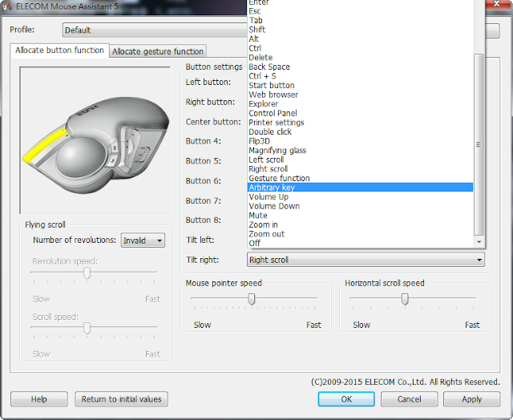
Task: Click Return to initial values
Action: pyautogui.click(x=121, y=399)
